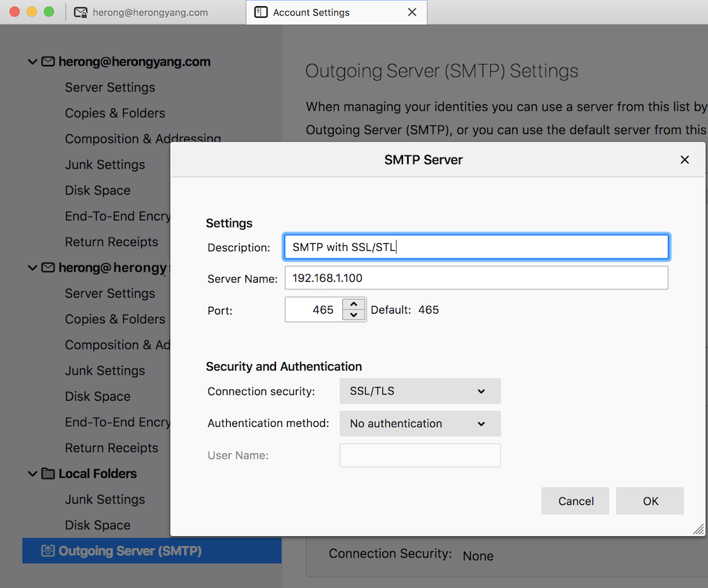The image size is (708, 588).
Task: Click the X icon on the SMTP Server dialog
Action: (684, 160)
